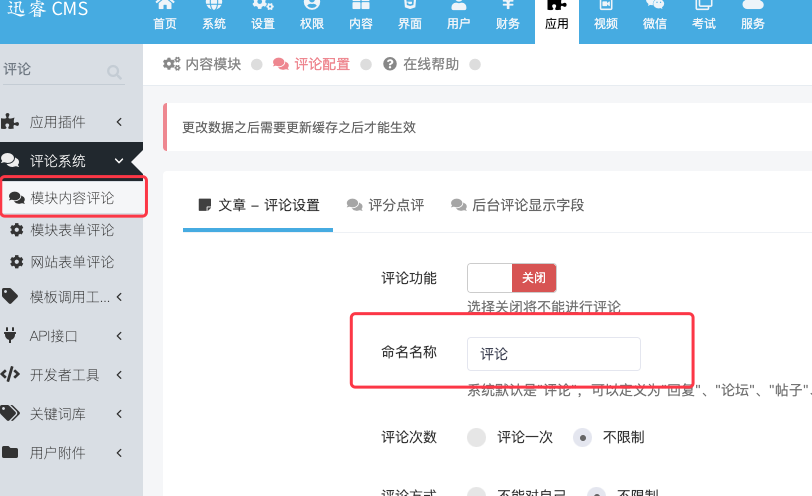Select 评论一次 radio button
The height and width of the screenshot is (496, 812).
point(476,437)
